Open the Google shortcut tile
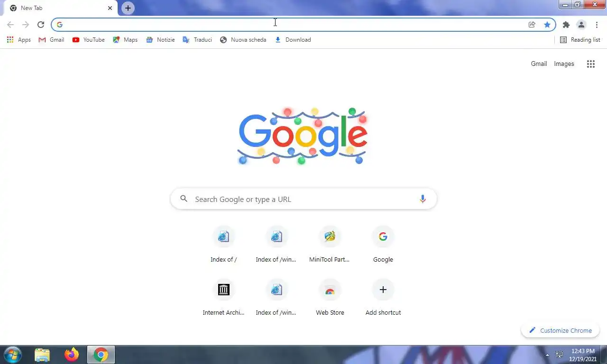607x364 pixels. click(x=383, y=245)
